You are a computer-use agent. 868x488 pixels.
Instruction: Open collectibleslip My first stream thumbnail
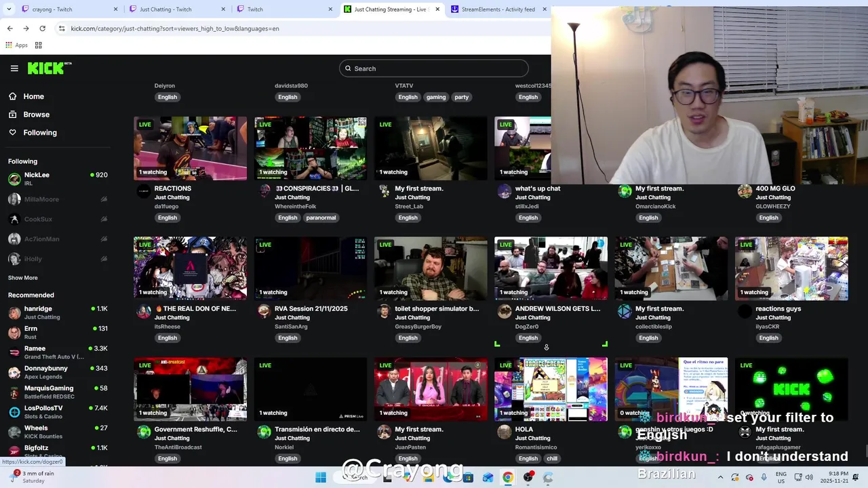[671, 268]
